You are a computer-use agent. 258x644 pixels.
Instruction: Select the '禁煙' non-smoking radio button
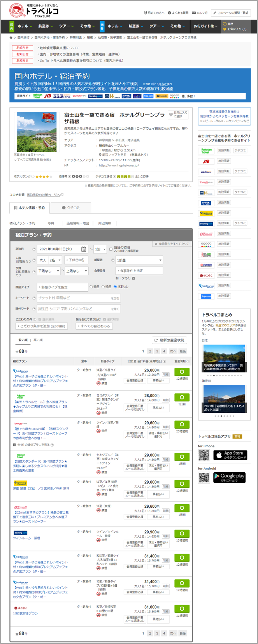tap(91, 287)
